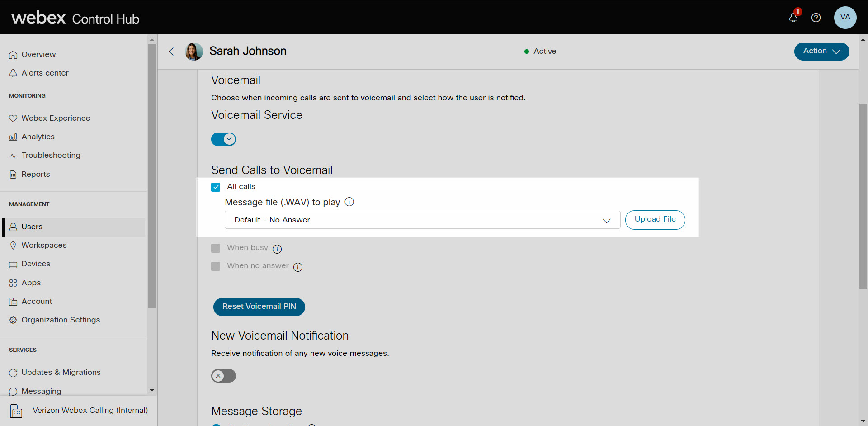
Task: Open Organization Settings gear item
Action: click(61, 320)
